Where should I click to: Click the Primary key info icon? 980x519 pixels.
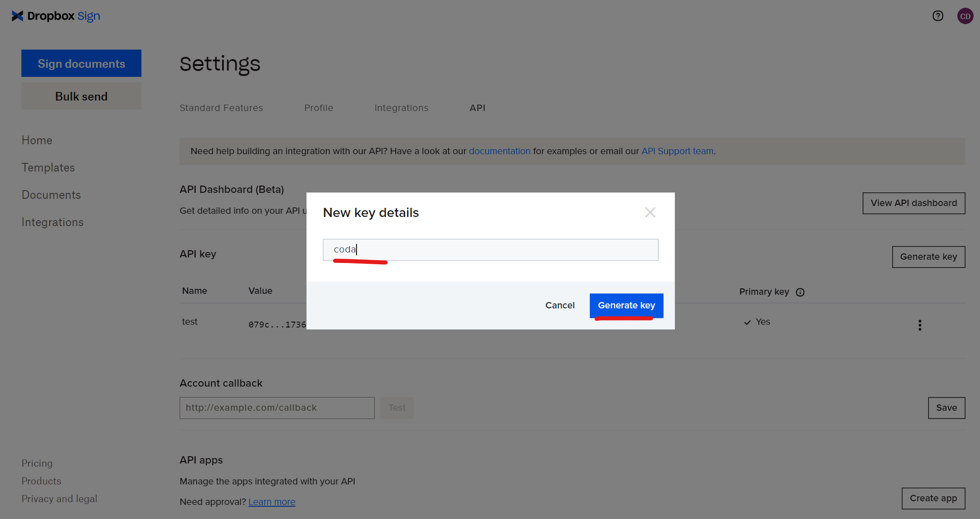pyautogui.click(x=800, y=292)
